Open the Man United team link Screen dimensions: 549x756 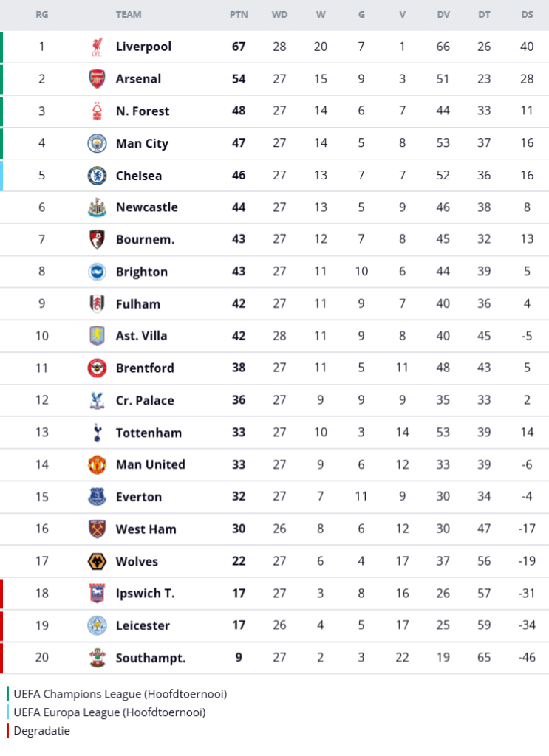tap(151, 464)
